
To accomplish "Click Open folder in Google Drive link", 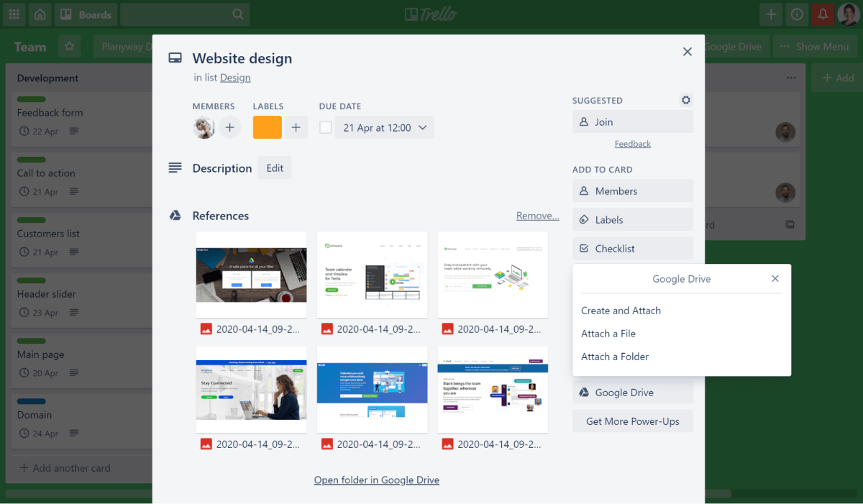I will (x=376, y=480).
